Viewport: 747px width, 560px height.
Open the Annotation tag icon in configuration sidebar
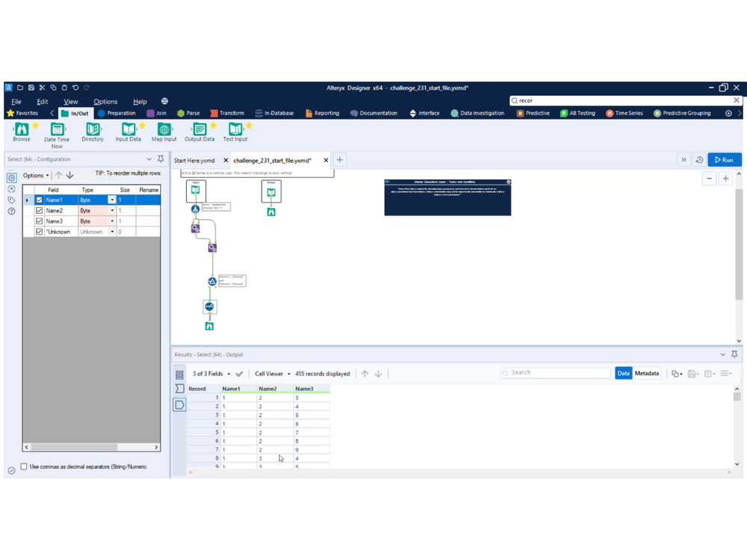coord(11,200)
